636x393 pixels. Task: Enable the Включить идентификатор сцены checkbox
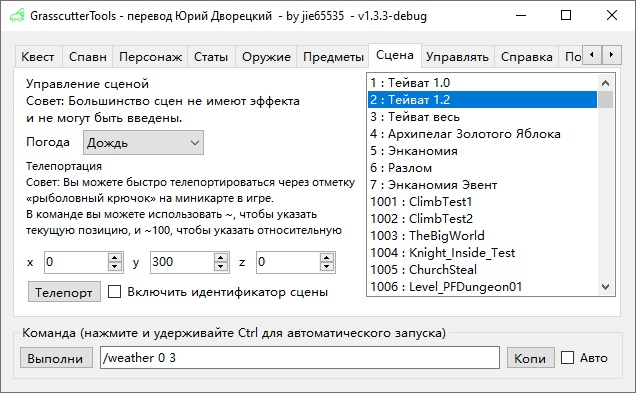[x=114, y=292]
